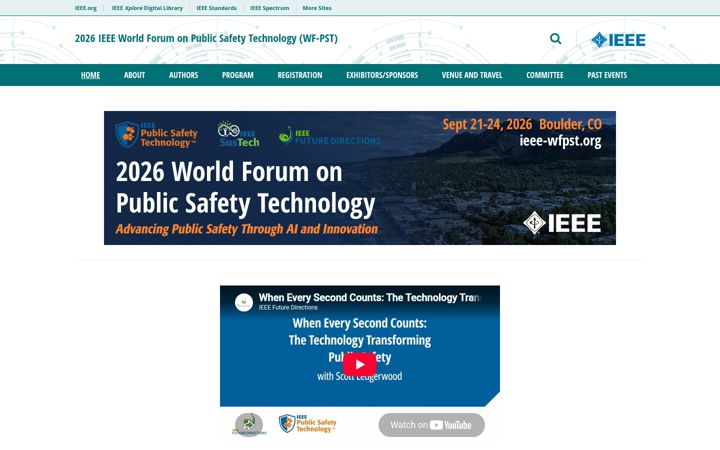Screen dimensions: 720x450
Task: Visit the IEEE Standards link
Action: 216,8
